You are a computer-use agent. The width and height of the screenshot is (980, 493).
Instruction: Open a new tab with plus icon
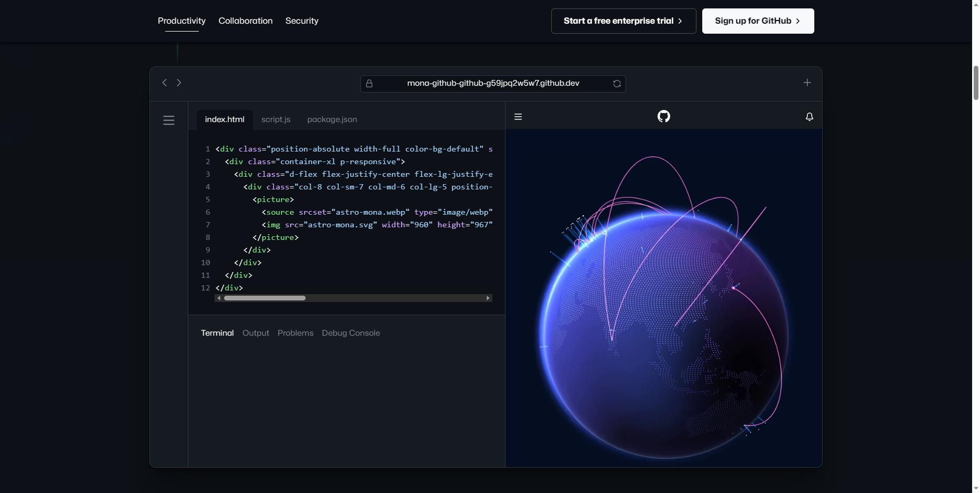pyautogui.click(x=807, y=83)
